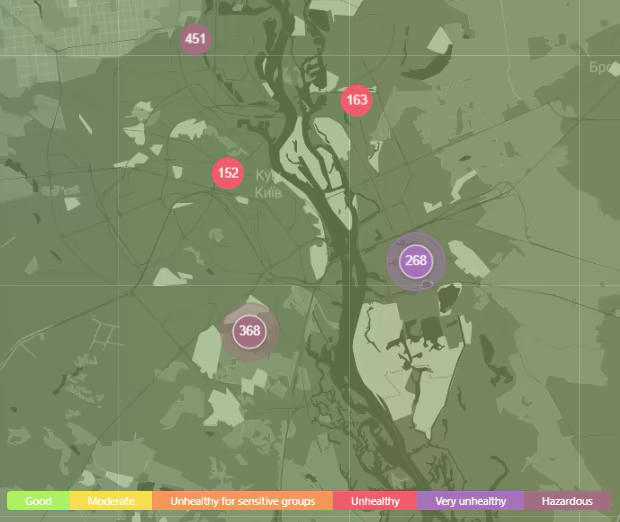Viewport: 620px width, 522px height.
Task: Click the Бро town label at top right
Action: point(603,68)
